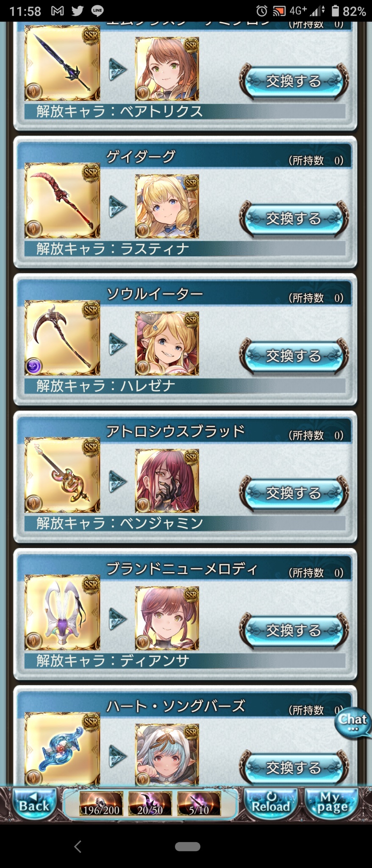Exchange for the アトロシウスブラッド weapon
The image size is (372, 868).
tap(294, 493)
